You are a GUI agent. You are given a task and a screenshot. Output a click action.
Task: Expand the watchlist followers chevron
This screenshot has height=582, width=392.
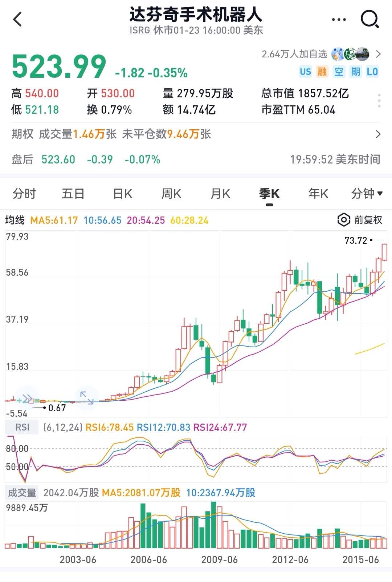tap(379, 54)
